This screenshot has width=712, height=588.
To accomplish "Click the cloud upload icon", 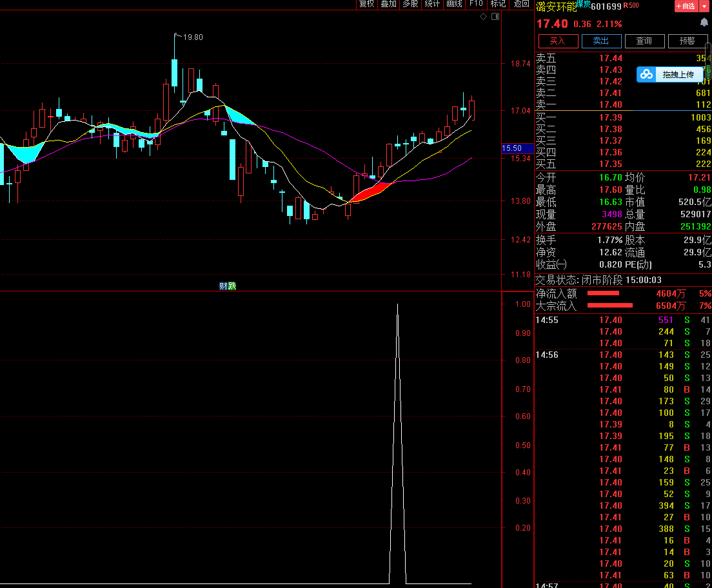I will pyautogui.click(x=646, y=74).
